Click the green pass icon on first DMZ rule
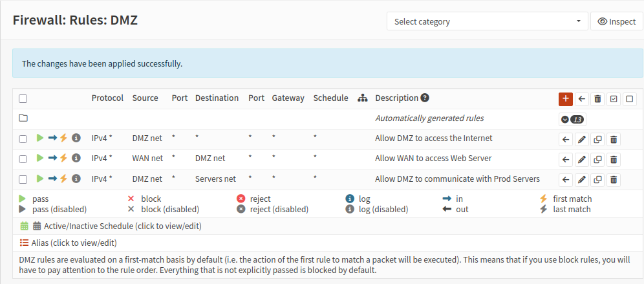 pyautogui.click(x=40, y=138)
